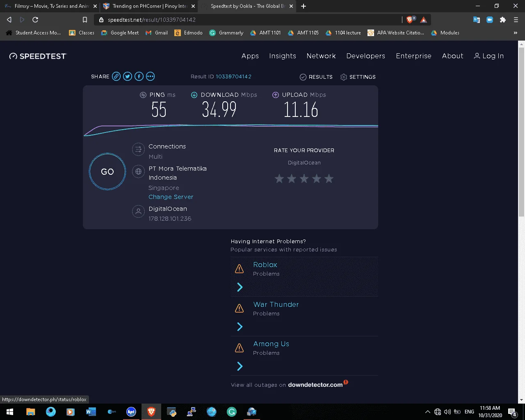This screenshot has width=525, height=420.
Task: Go back to the previous page
Action: (9, 20)
